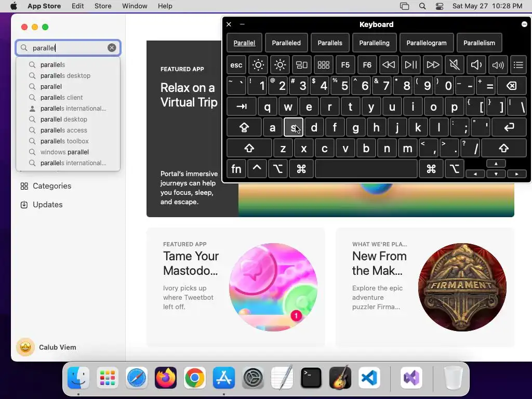Click the brightness up key
The width and height of the screenshot is (532, 399).
280,65
